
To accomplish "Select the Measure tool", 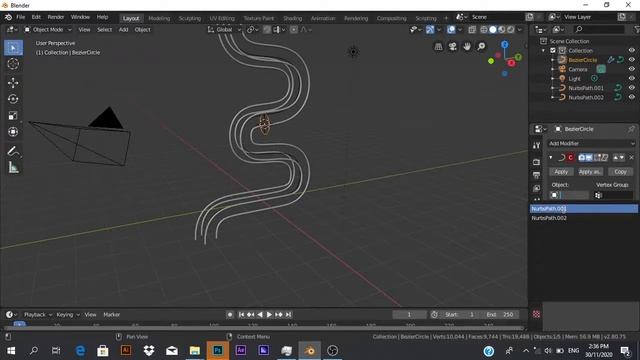I will 13,167.
